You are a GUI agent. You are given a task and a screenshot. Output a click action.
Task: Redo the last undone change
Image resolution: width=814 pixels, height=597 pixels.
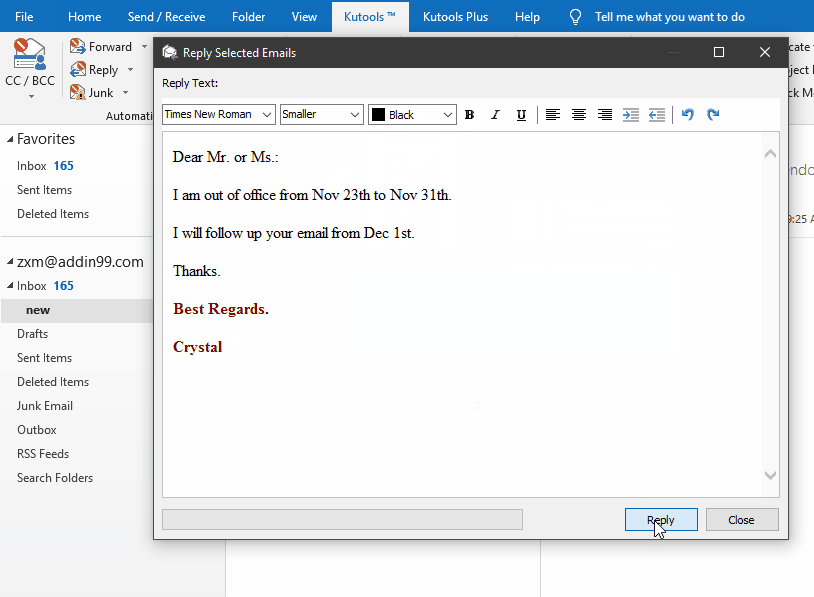713,114
